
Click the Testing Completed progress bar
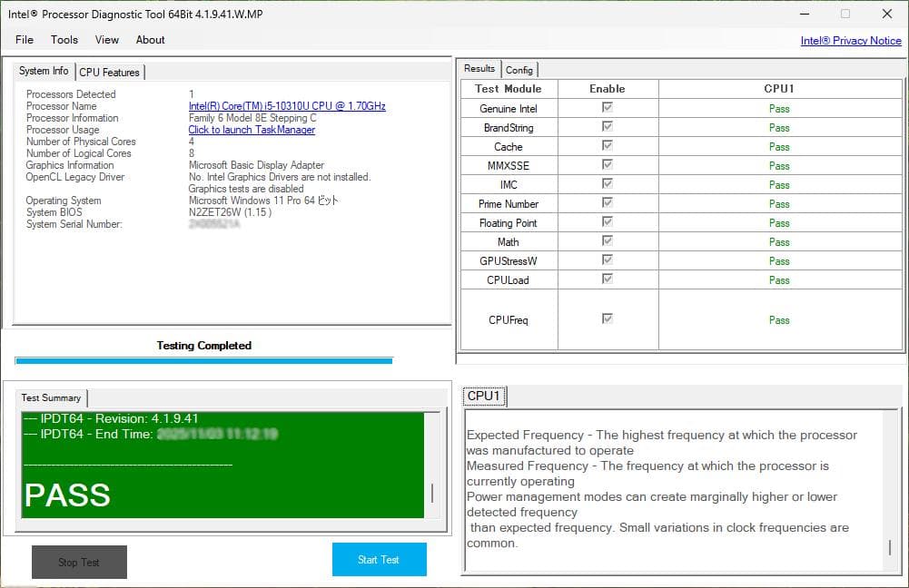204,361
